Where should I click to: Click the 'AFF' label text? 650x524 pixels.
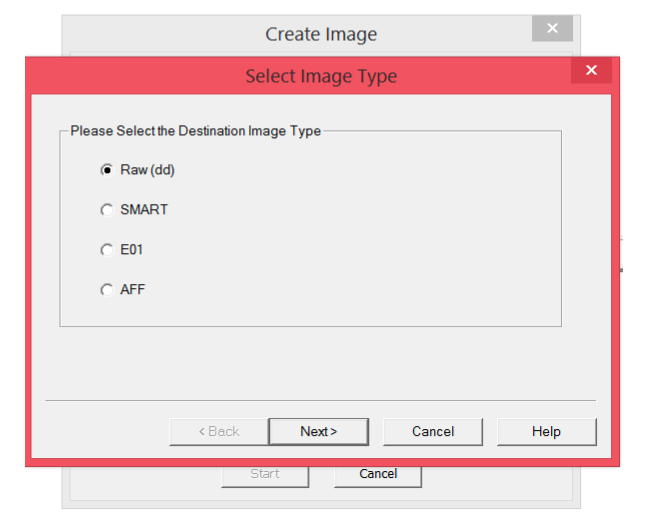[133, 290]
